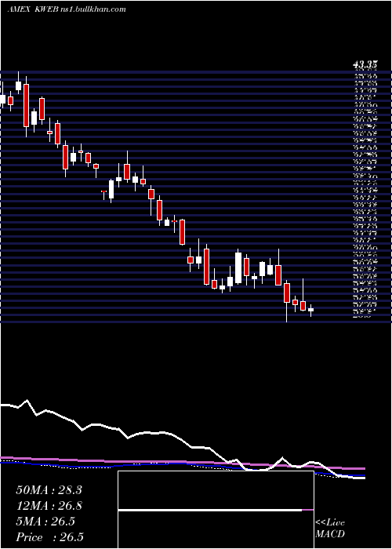Click the AMEX KWEB ns1.bullkhan.com title text
The image size is (392, 549).
point(67,9)
